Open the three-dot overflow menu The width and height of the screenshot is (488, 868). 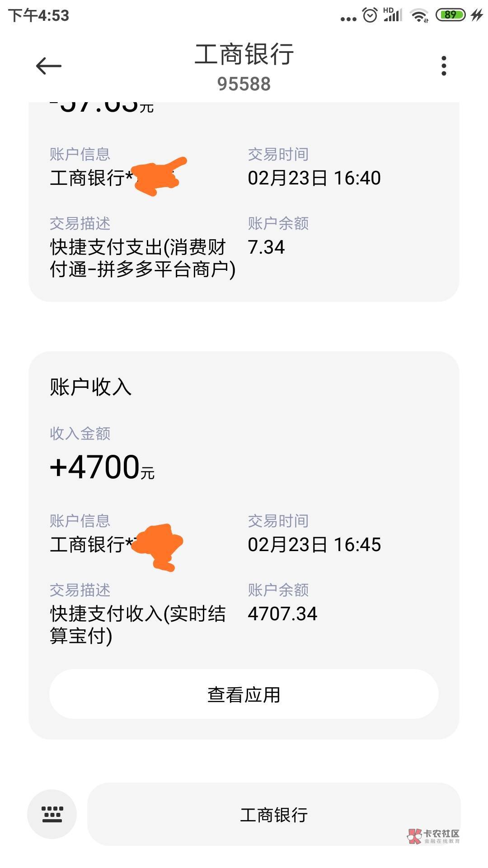(444, 66)
